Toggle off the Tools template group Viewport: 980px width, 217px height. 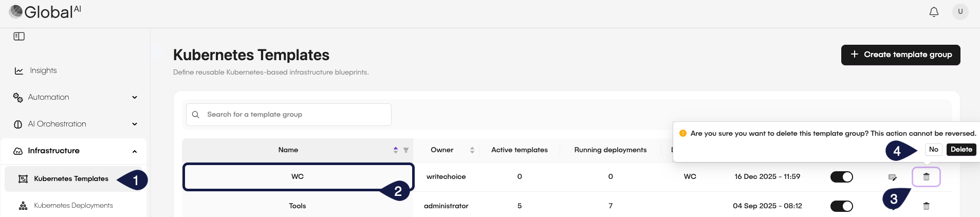pyautogui.click(x=841, y=206)
